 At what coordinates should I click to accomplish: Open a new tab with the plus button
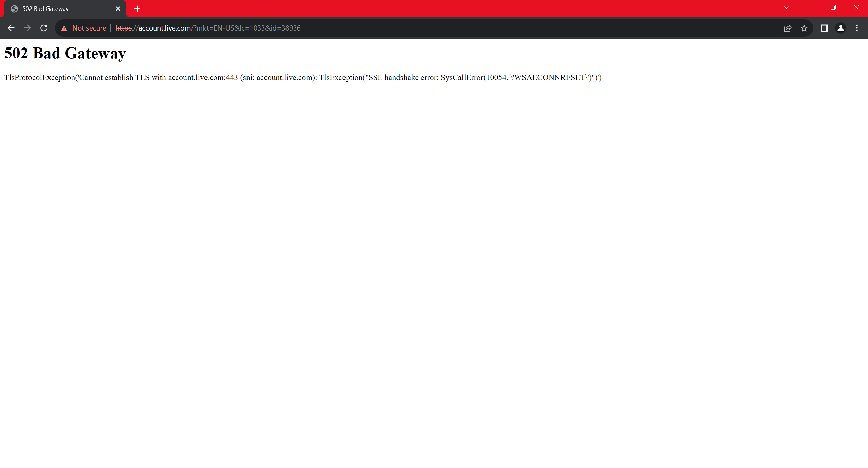click(x=137, y=8)
